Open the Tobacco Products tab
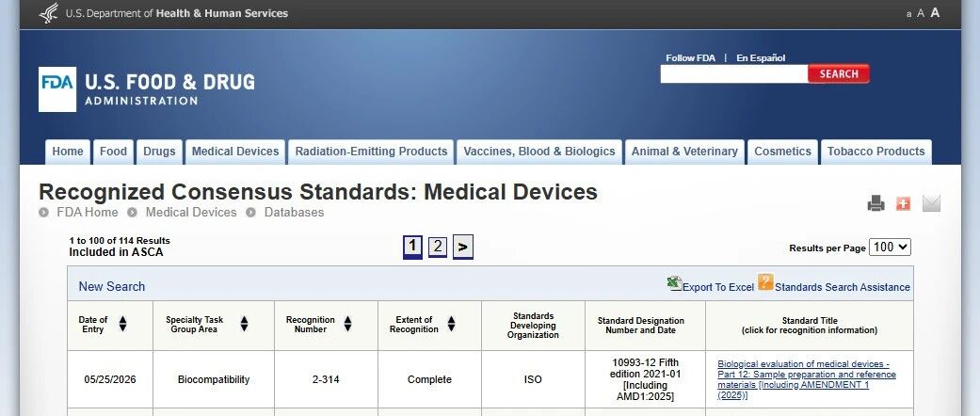 point(876,152)
